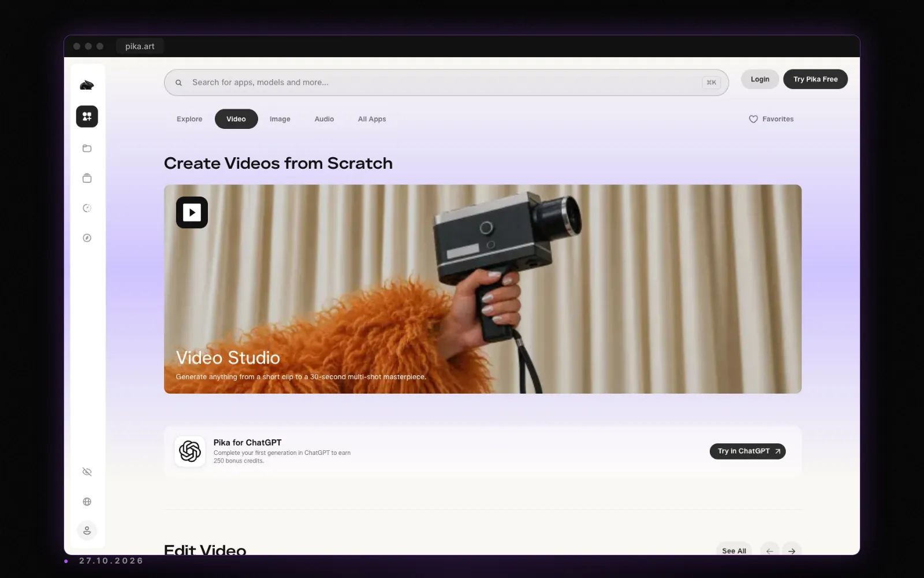Open the Audio tab

pyautogui.click(x=324, y=119)
